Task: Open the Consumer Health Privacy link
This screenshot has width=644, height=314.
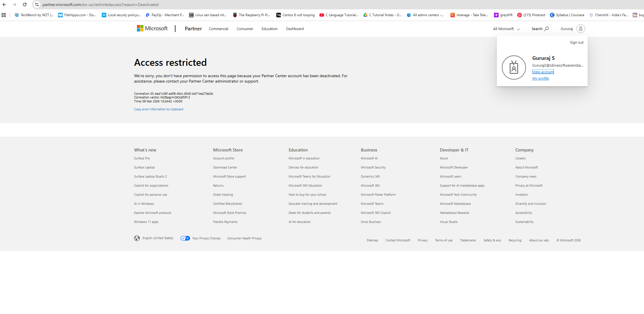Action: tap(244, 239)
